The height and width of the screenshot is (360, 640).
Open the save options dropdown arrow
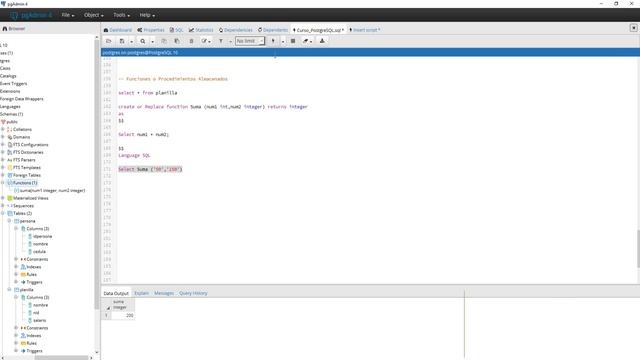131,41
